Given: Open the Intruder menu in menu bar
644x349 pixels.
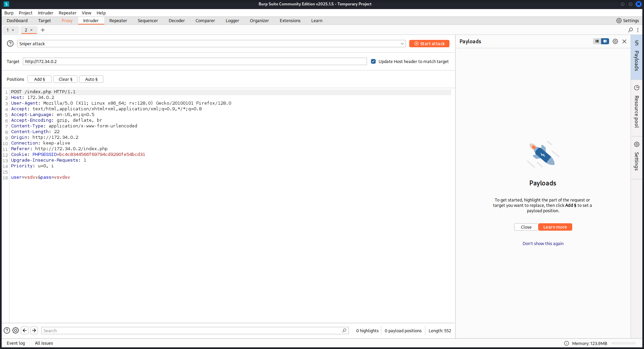Looking at the screenshot, I should 46,13.
